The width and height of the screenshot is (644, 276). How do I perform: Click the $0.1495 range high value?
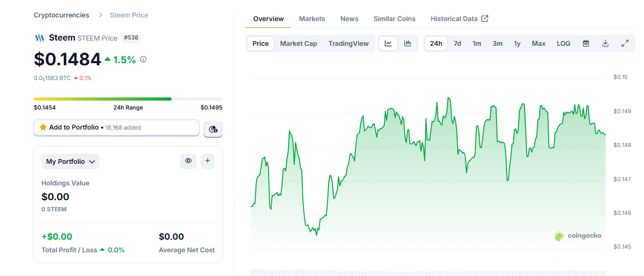coord(211,107)
